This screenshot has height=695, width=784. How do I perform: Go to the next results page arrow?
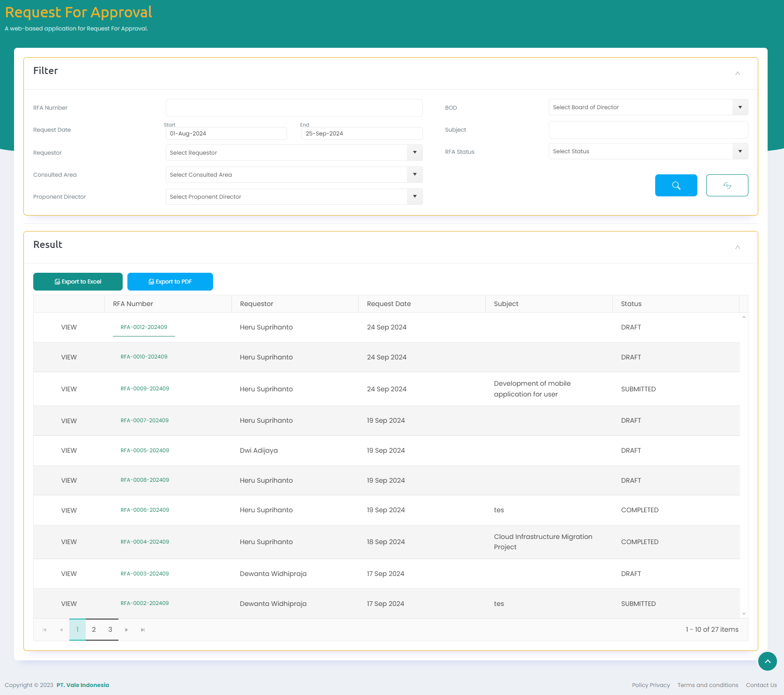coord(126,630)
